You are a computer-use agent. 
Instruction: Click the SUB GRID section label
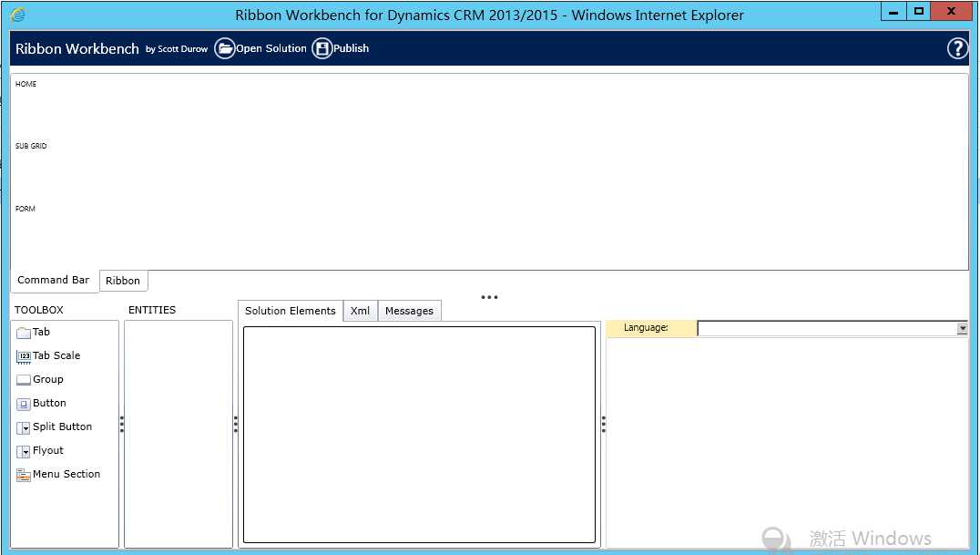(x=31, y=146)
